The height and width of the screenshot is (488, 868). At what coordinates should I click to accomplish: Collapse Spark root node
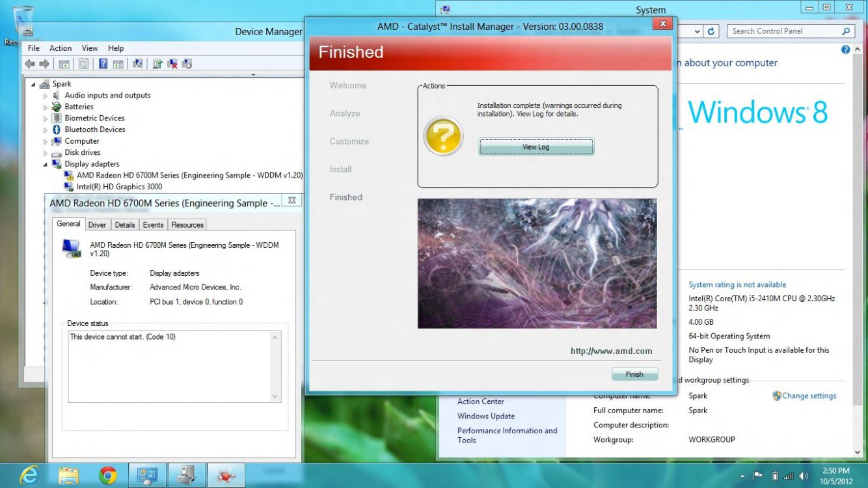33,84
